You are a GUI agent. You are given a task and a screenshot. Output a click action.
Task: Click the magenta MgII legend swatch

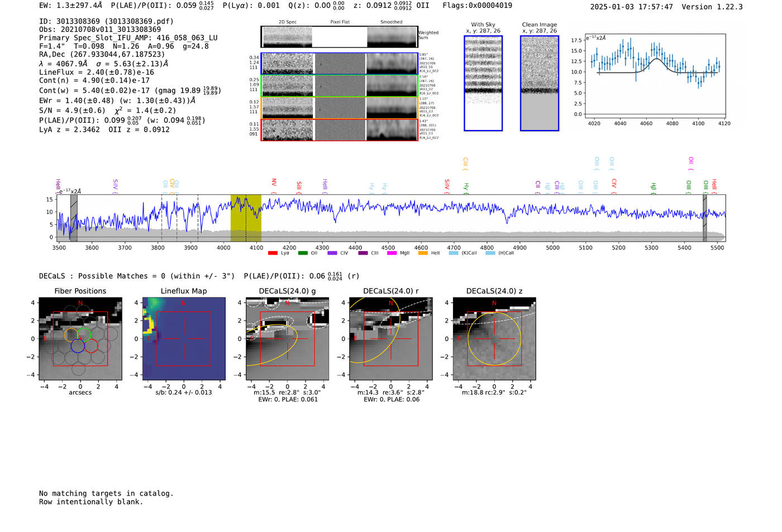392,253
